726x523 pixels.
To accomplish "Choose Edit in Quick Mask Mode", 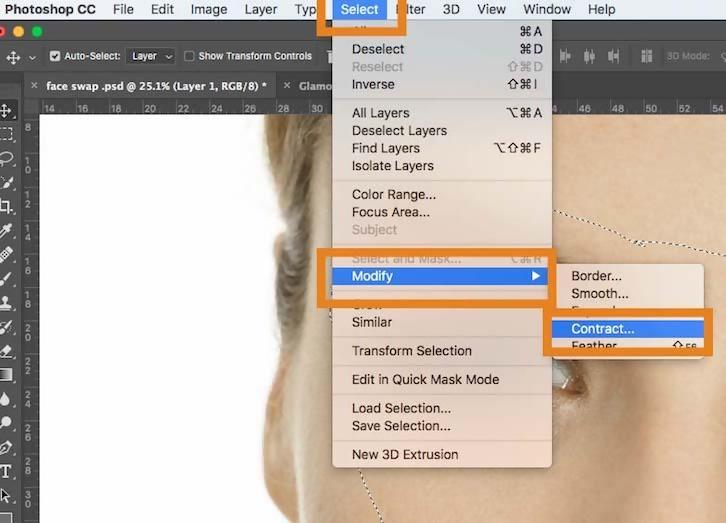I will click(442, 380).
